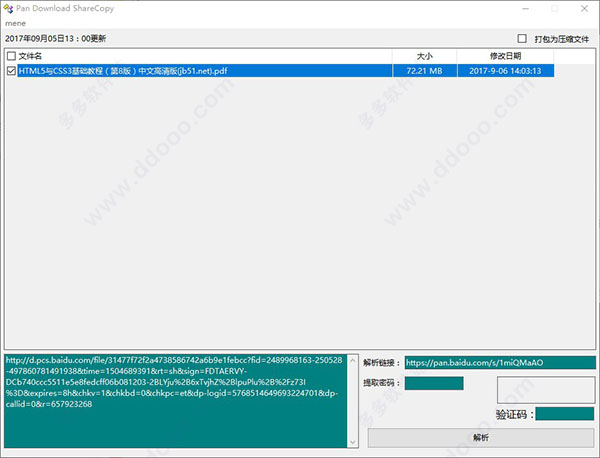
Task: Click the 2017年09月05日13：00更新 label
Action: point(55,39)
